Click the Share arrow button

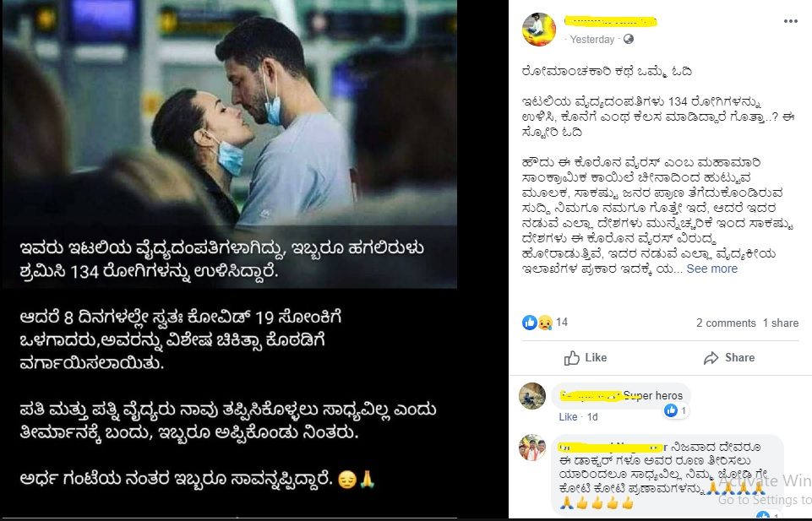pyautogui.click(x=728, y=357)
